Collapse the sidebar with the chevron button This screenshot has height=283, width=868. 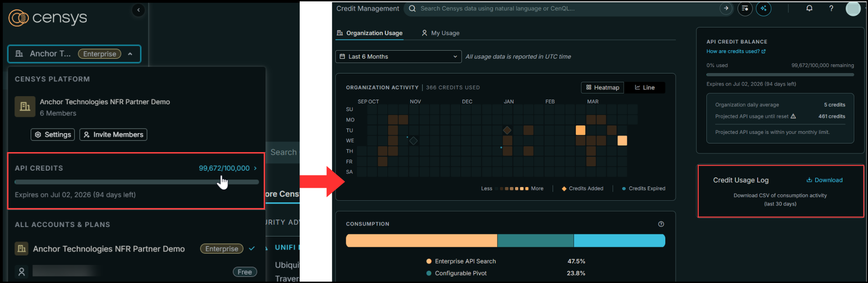click(x=138, y=10)
